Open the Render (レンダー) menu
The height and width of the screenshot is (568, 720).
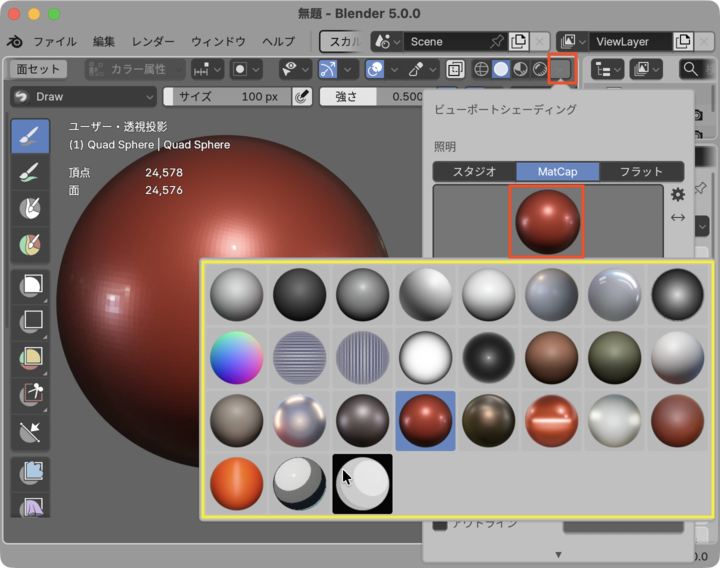click(x=153, y=42)
